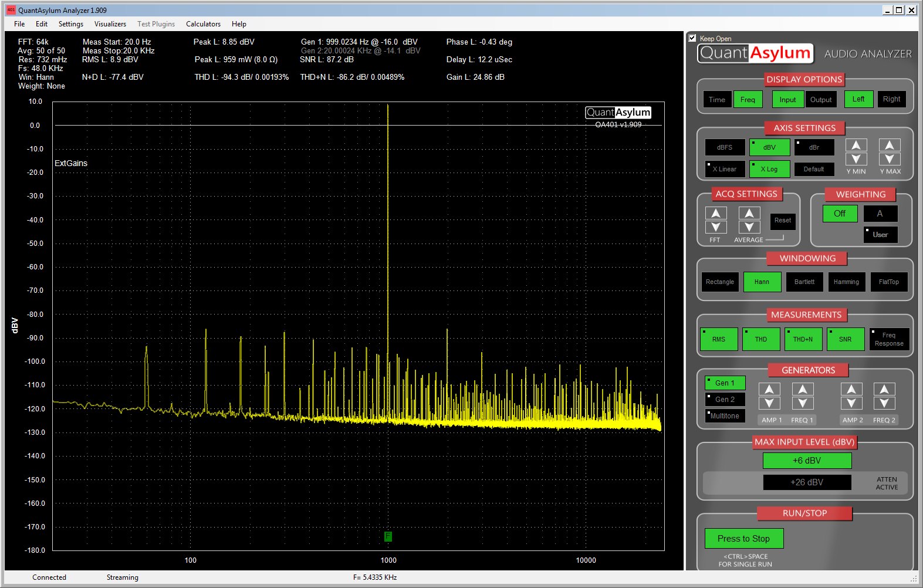
Task: Toggle Multitone generator
Action: pos(725,416)
